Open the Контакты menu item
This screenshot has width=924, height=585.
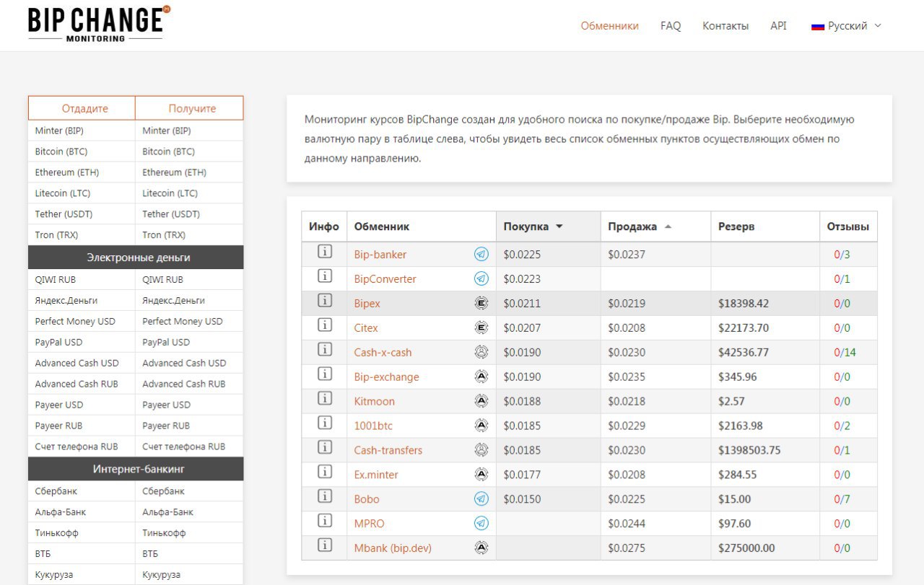click(725, 25)
